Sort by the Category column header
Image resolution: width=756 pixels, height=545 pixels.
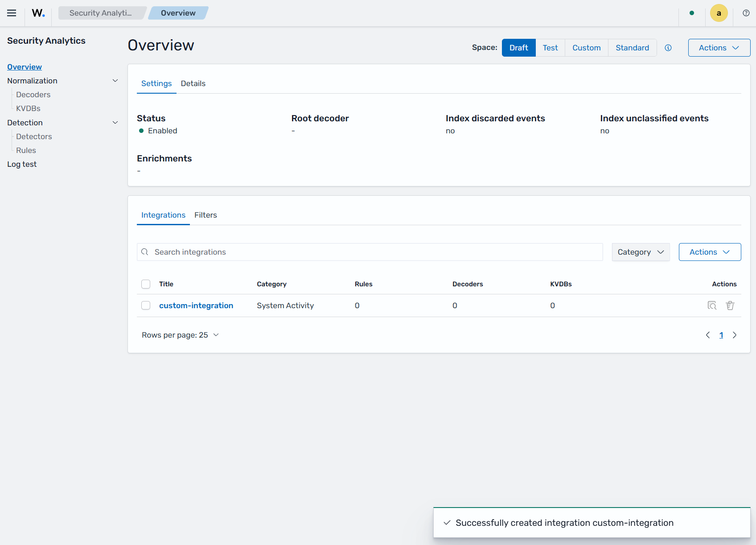[x=271, y=284]
